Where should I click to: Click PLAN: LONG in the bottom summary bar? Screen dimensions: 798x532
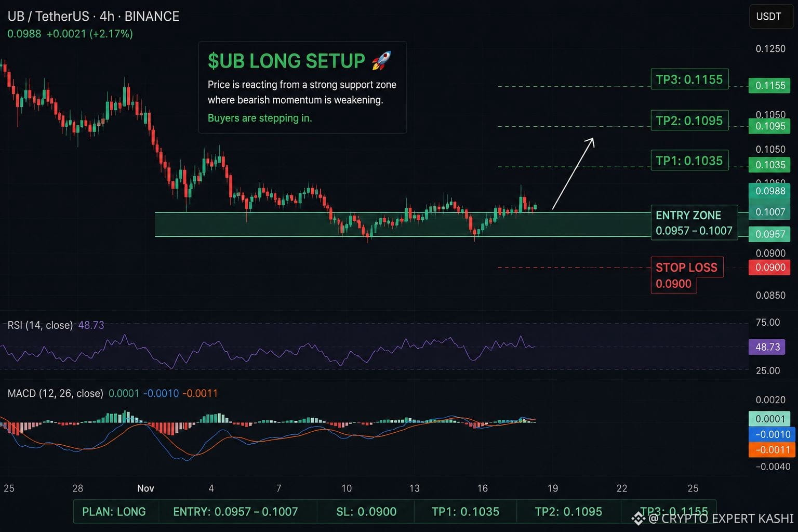114,512
